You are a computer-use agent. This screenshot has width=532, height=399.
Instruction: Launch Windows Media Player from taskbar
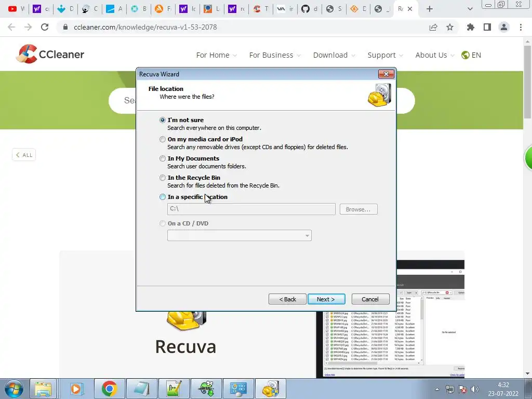tap(77, 389)
